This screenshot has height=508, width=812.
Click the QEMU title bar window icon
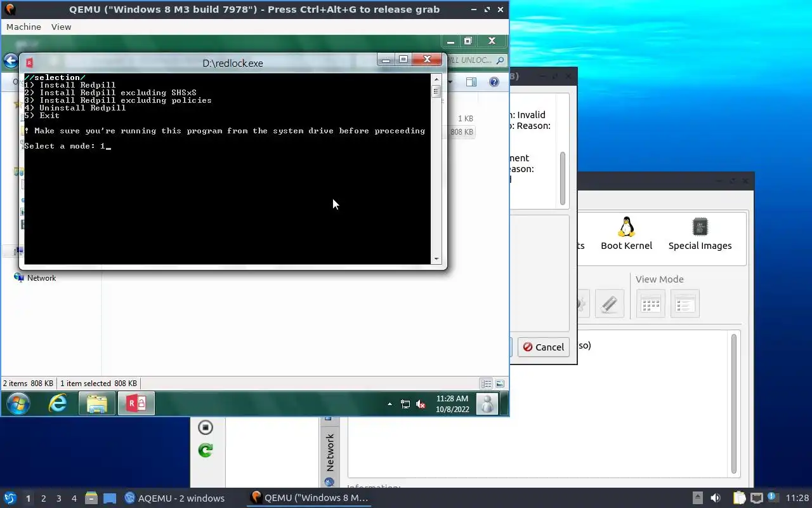click(10, 10)
